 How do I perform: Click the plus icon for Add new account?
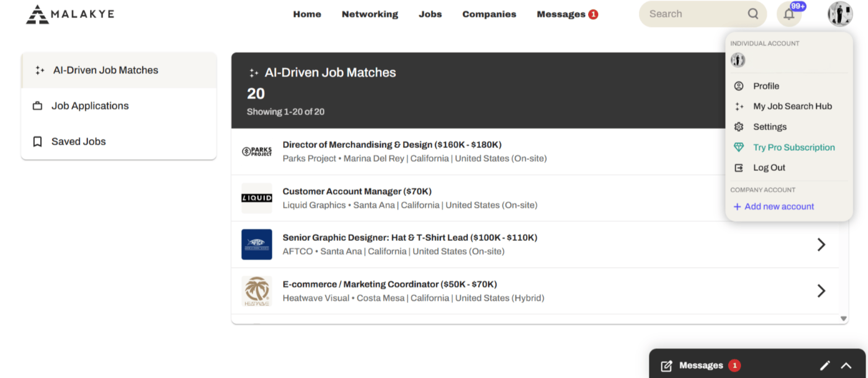click(737, 207)
